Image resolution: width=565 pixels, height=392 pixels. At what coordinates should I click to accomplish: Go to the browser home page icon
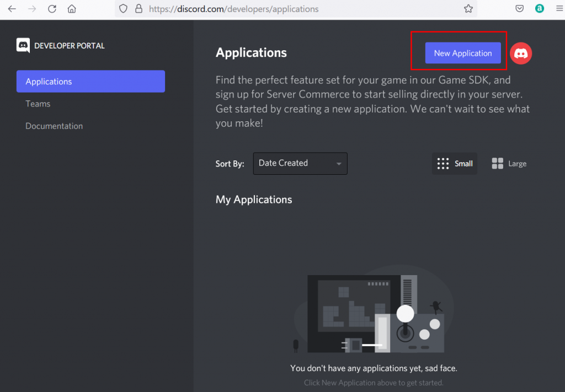(72, 9)
